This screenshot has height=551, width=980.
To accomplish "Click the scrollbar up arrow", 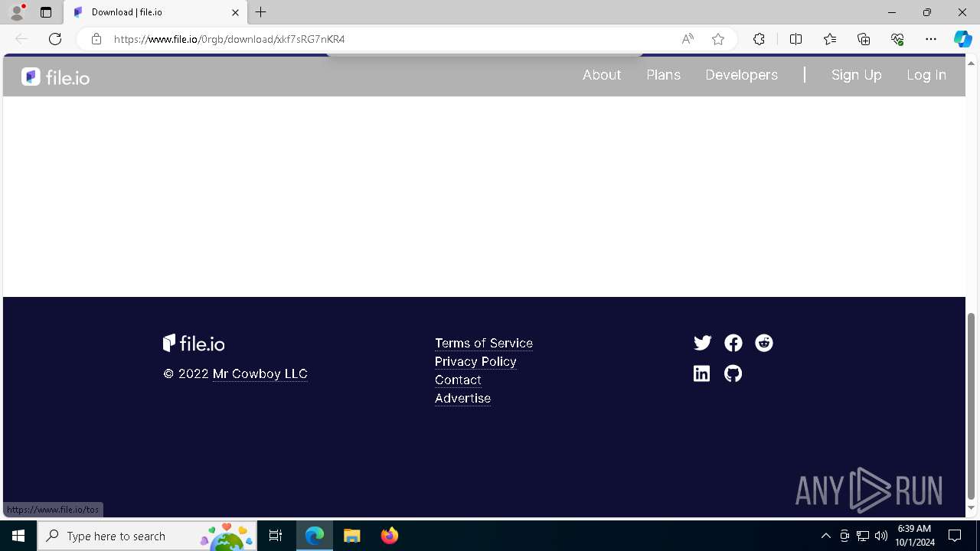I will click(972, 63).
